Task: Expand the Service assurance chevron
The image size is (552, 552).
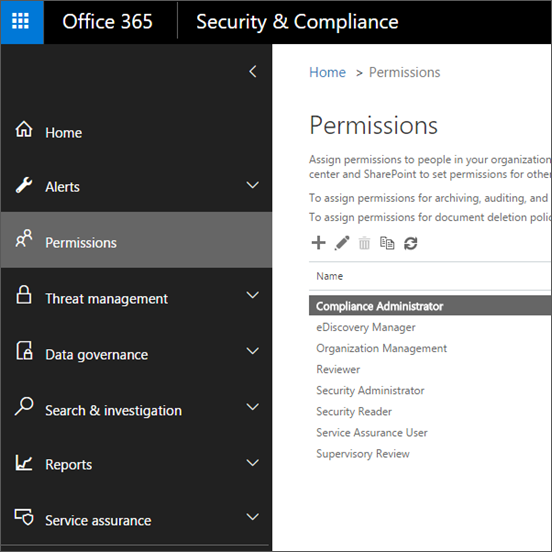Action: pos(252,516)
